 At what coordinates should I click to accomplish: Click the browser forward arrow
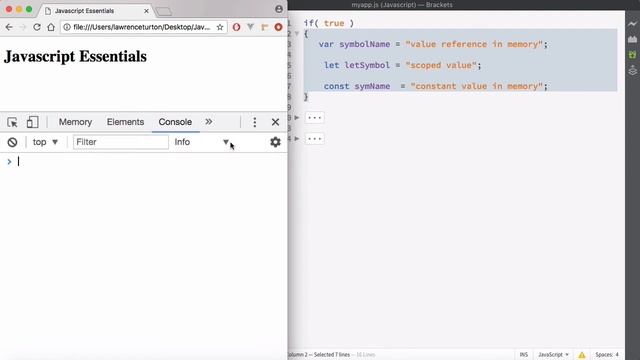pos(23,27)
